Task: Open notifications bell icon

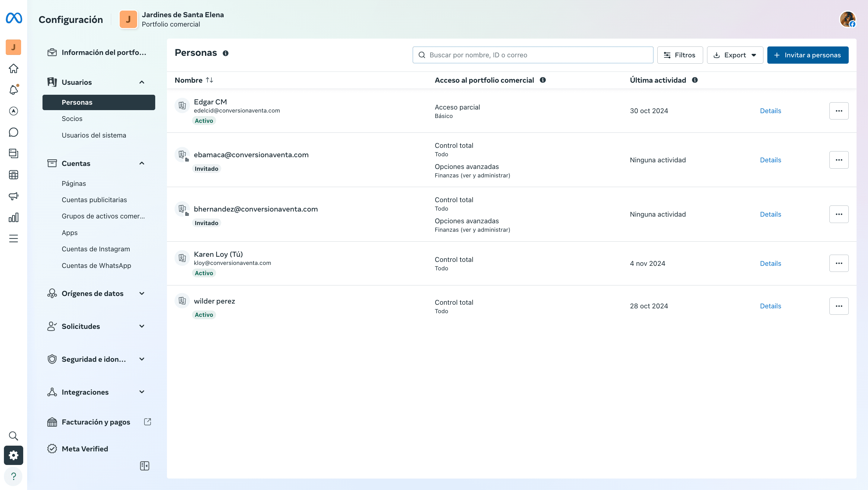Action: tap(14, 90)
